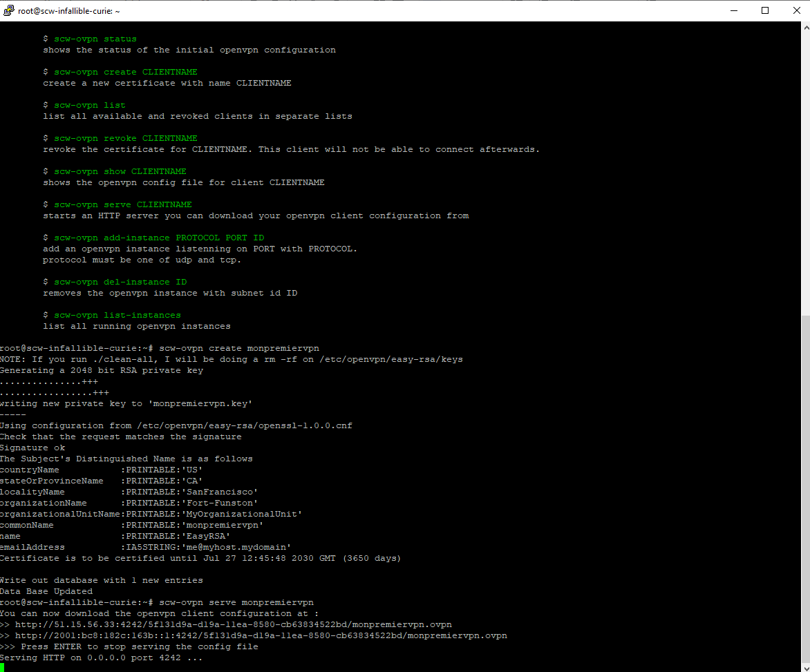Click the '$ scw-ovpn create CLIENTNAME' line
This screenshot has width=810, height=672.
point(120,72)
